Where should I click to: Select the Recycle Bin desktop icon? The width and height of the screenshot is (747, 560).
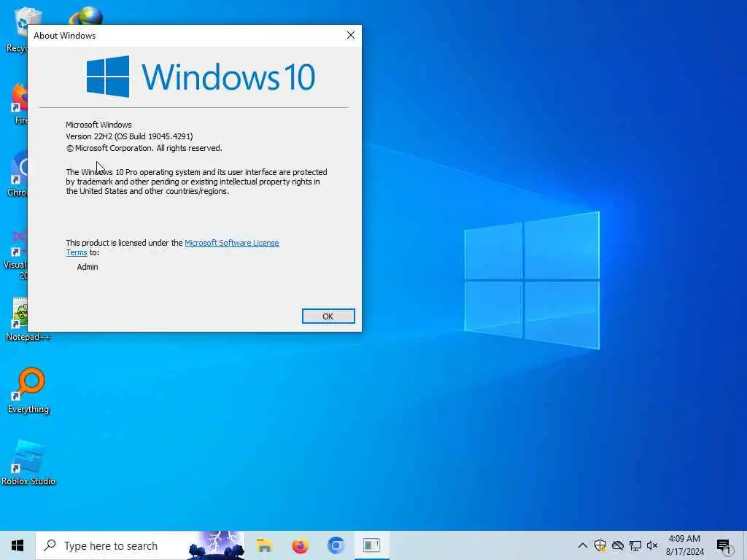point(18,29)
